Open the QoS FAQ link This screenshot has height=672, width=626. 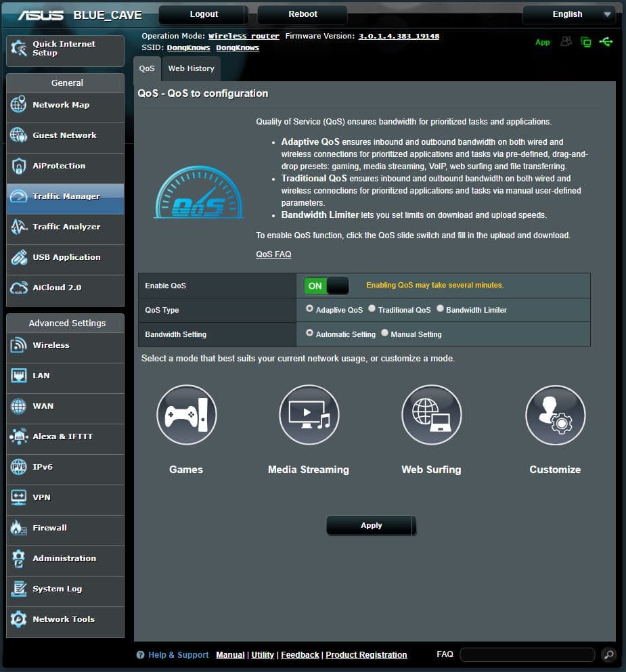pos(273,254)
